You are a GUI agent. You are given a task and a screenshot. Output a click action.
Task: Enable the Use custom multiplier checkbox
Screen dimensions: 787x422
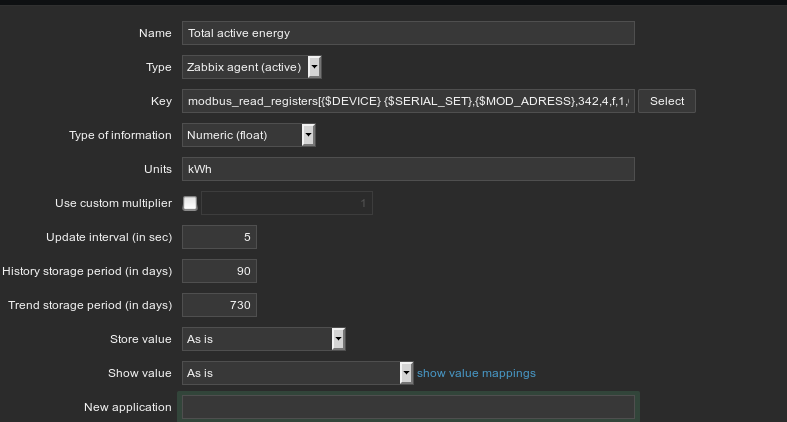[x=190, y=203]
